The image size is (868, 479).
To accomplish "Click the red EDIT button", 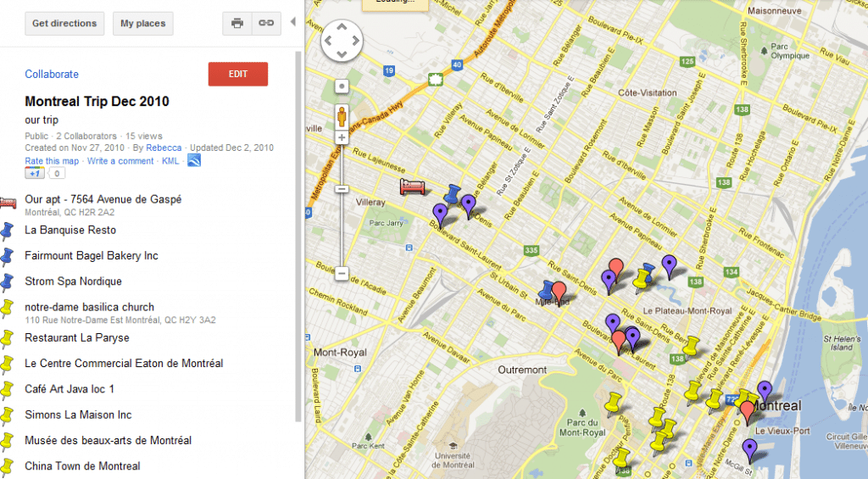I will pyautogui.click(x=238, y=75).
